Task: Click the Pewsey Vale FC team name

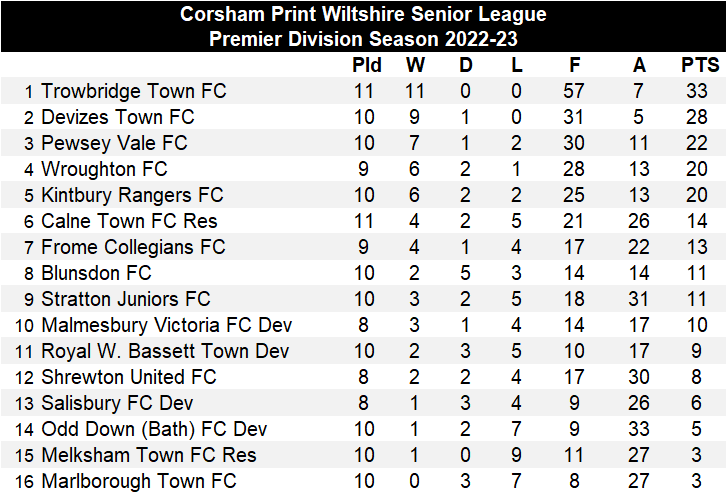Action: (114, 143)
